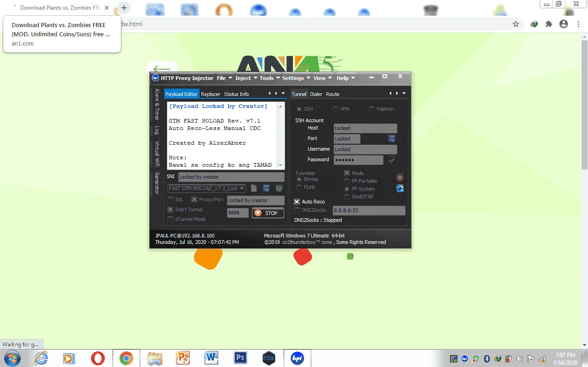Click the 8888 port input field
Screen dimensions: 588x367
click(x=238, y=213)
